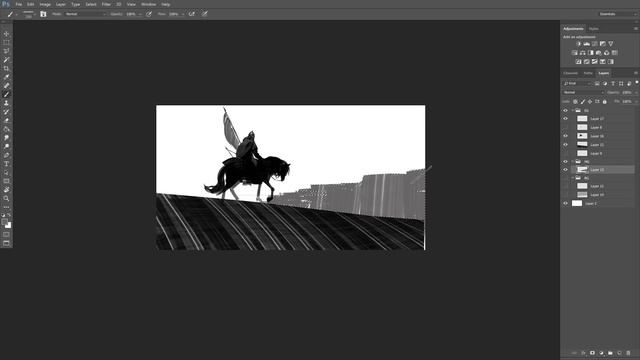The width and height of the screenshot is (640, 360).
Task: Open the layer filter Kind dropdown
Action: pos(577,83)
